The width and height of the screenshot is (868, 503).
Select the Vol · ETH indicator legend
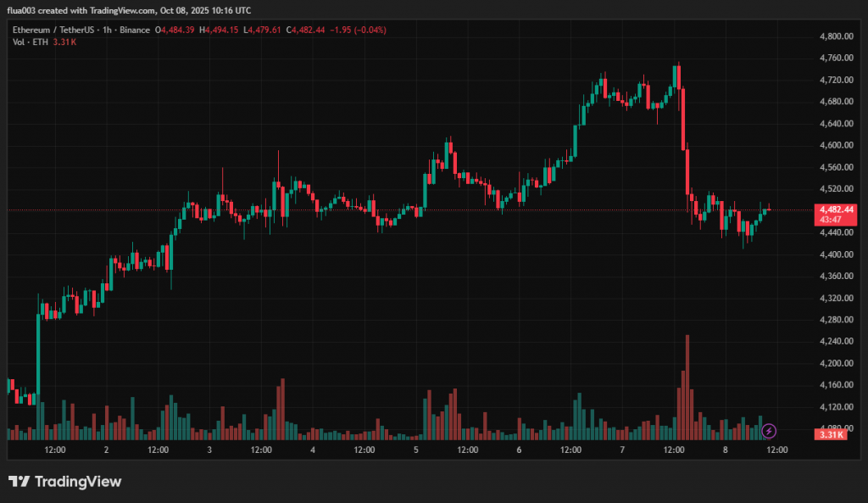click(31, 42)
